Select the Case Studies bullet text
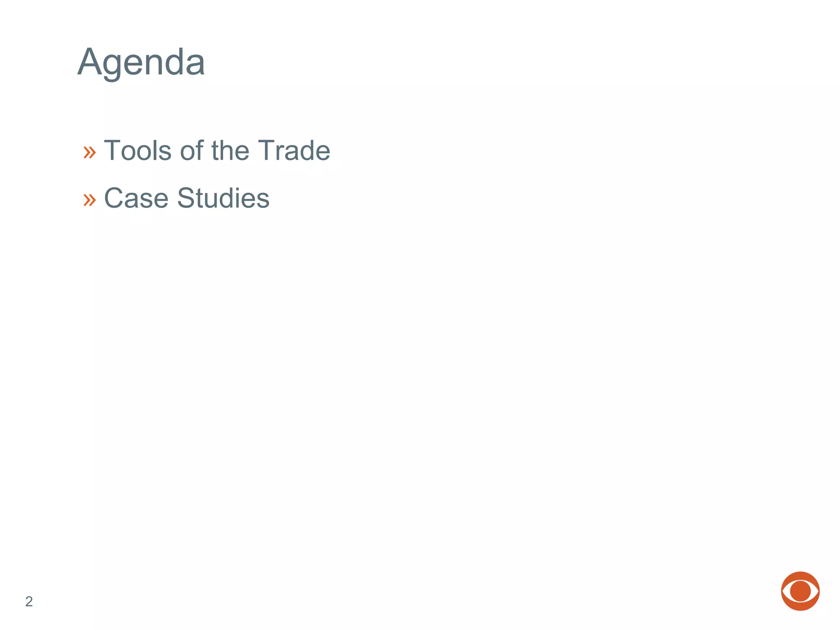This screenshot has width=840, height=630. pos(187,198)
